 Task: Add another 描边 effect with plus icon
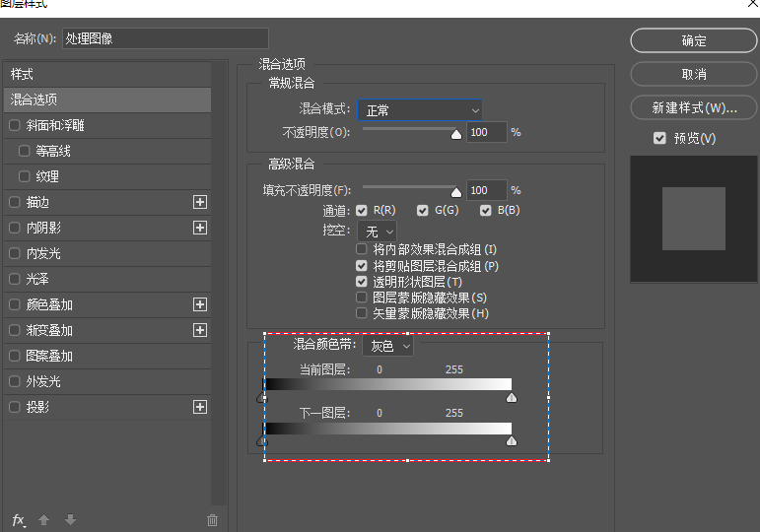200,202
